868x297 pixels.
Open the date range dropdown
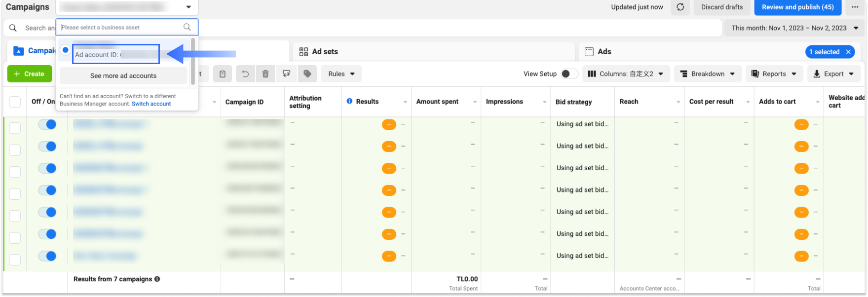pos(794,28)
